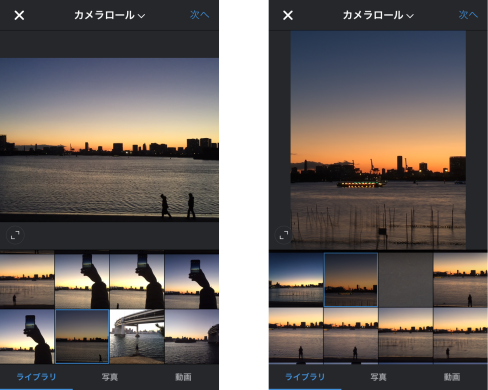Tap 次へ on the left screen
Screen dimensions: 488x390
[199, 15]
